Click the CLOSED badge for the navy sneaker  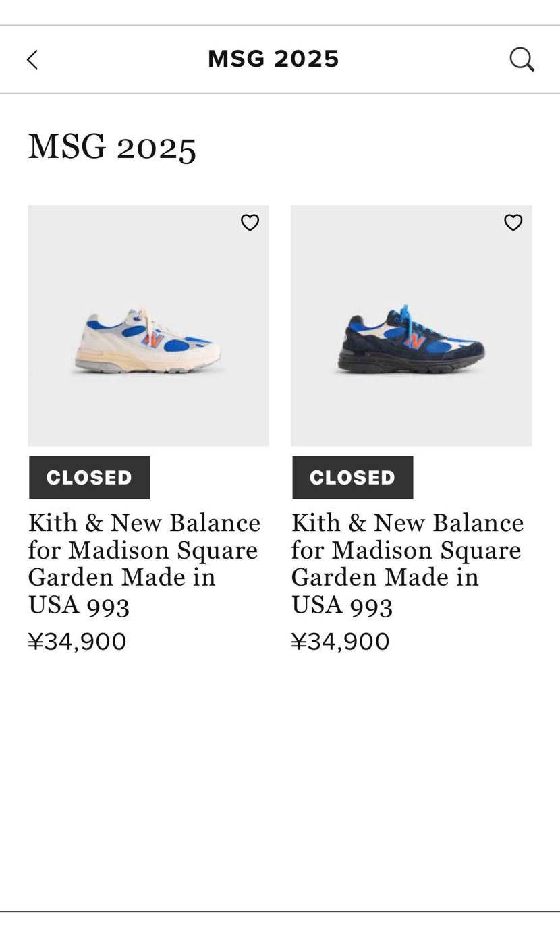[x=352, y=478]
